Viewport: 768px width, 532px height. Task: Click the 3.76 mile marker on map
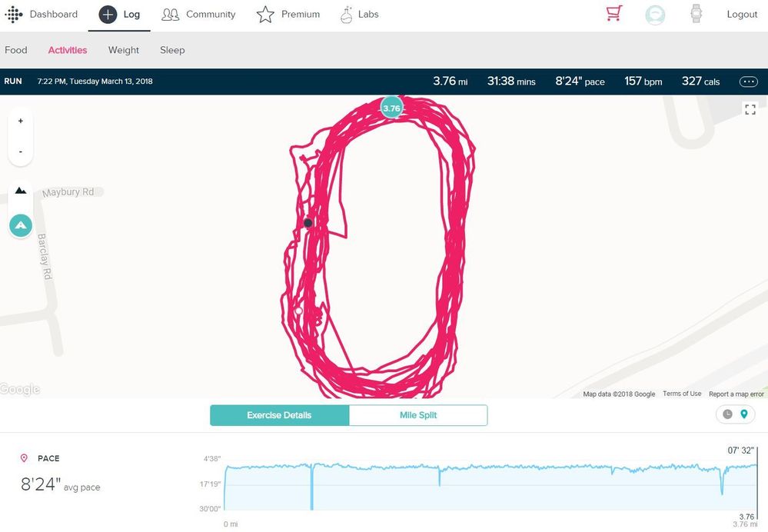pyautogui.click(x=392, y=108)
